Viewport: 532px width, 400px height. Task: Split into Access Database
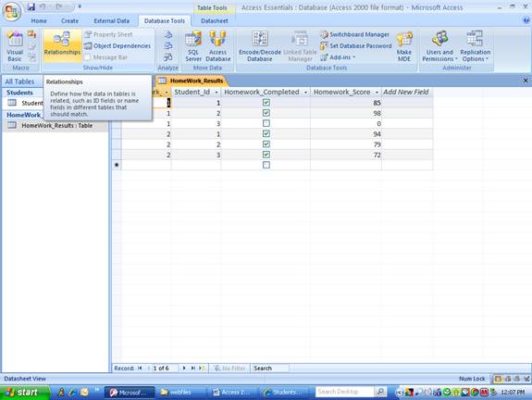coord(217,46)
